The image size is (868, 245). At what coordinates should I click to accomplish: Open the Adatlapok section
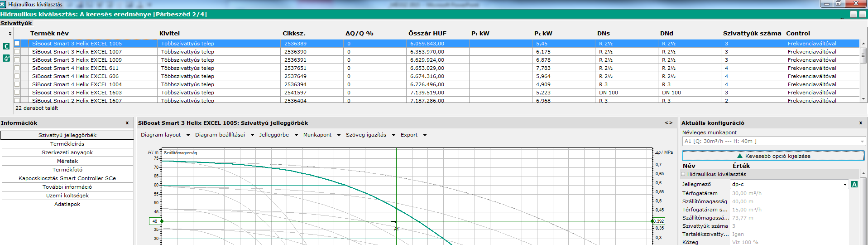[x=67, y=204]
